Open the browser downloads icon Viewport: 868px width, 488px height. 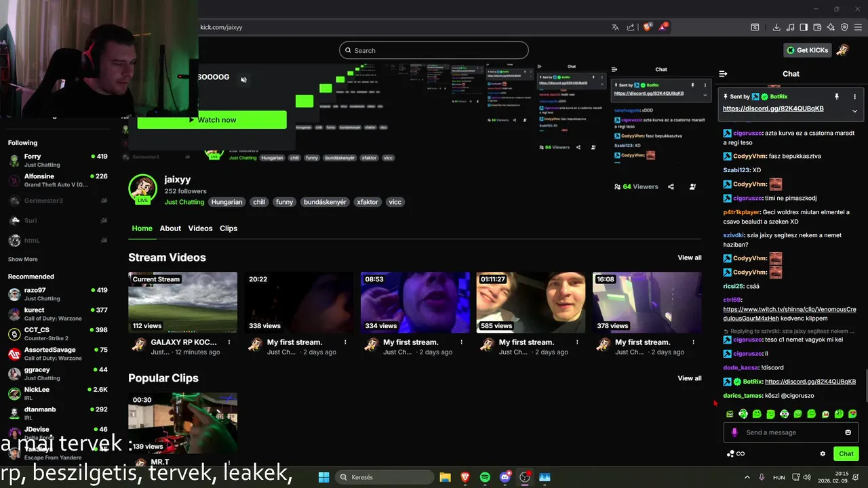coord(776,27)
